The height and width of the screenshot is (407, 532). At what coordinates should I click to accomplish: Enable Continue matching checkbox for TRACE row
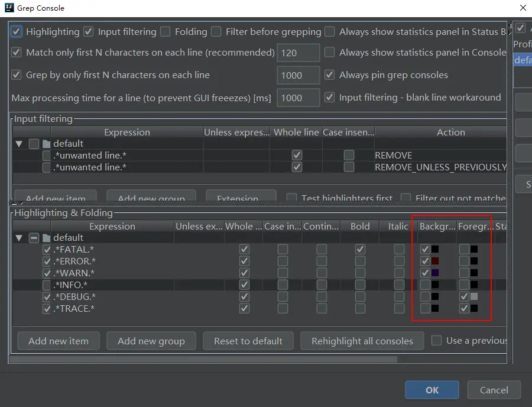(322, 308)
